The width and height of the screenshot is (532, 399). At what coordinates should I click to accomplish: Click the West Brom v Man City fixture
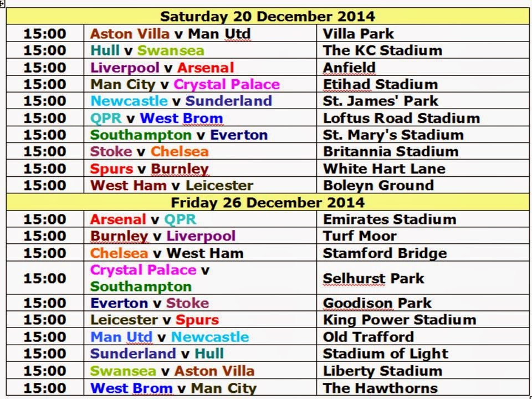coord(173,388)
